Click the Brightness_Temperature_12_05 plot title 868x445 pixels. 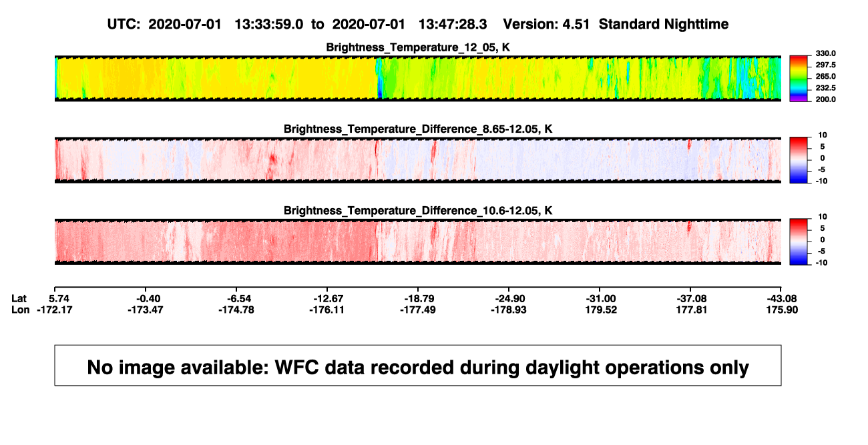point(418,47)
